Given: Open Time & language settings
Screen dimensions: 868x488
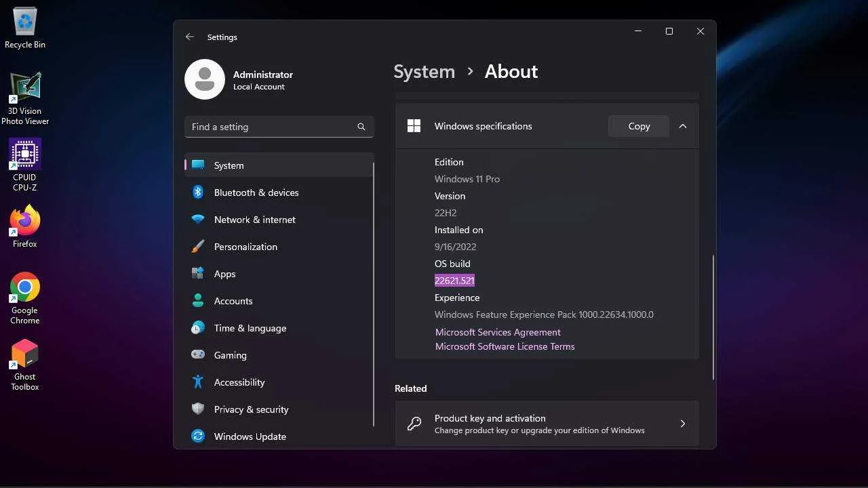Looking at the screenshot, I should [279, 328].
